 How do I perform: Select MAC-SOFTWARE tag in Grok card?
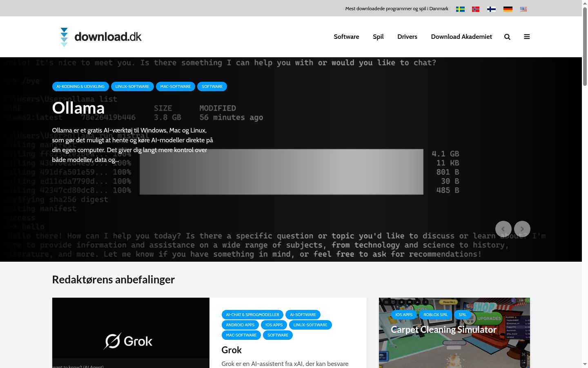tap(241, 335)
